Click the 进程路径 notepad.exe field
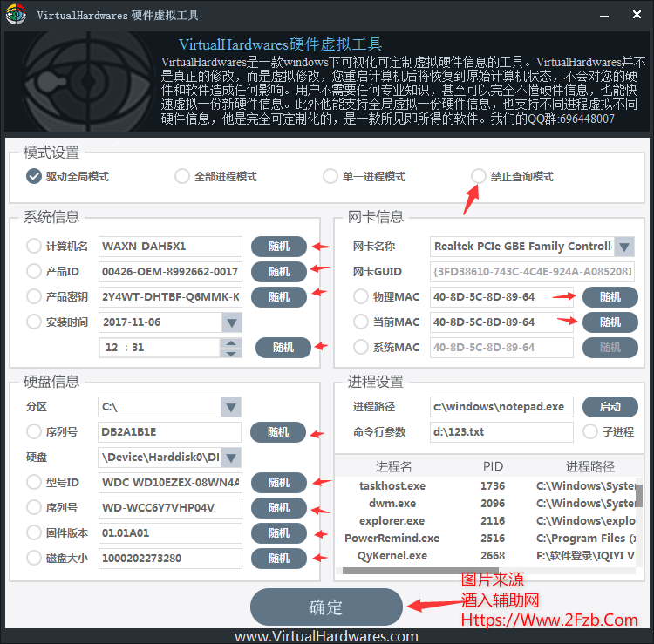This screenshot has height=644, width=654. tap(501, 407)
